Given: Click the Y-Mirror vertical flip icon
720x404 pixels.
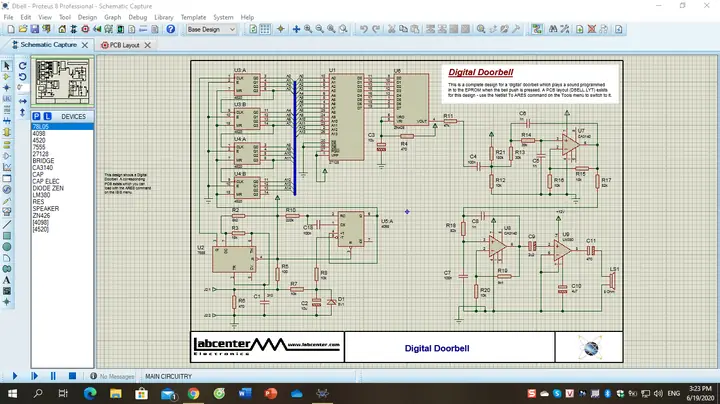Looking at the screenshot, I should point(22,112).
